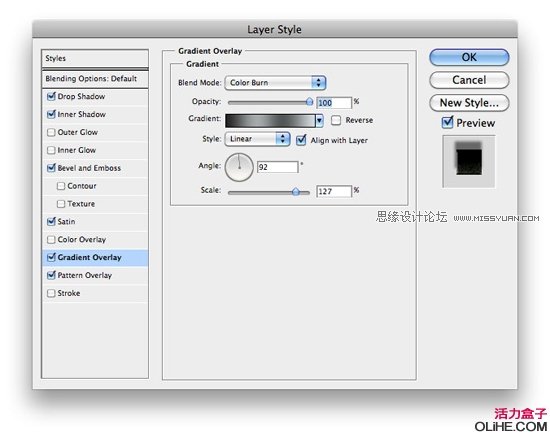Click the style preview thumbnail
550x434 pixels.
coord(469,161)
